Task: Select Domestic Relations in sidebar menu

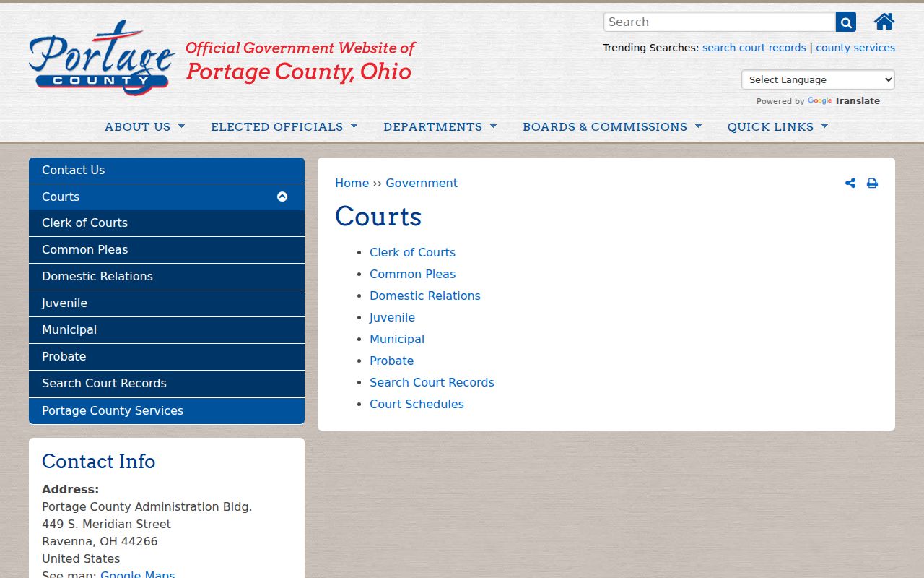Action: click(167, 277)
